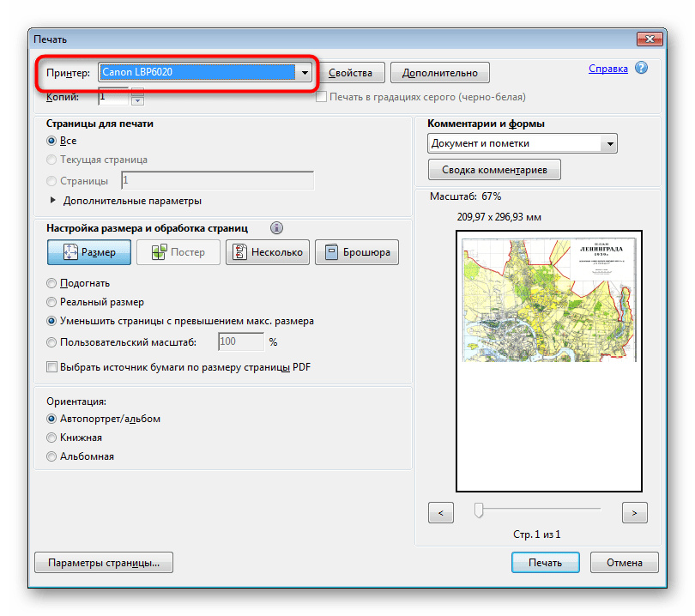Screen dimensions: 695x616
Task: Select Альбомная orientation
Action: point(51,456)
